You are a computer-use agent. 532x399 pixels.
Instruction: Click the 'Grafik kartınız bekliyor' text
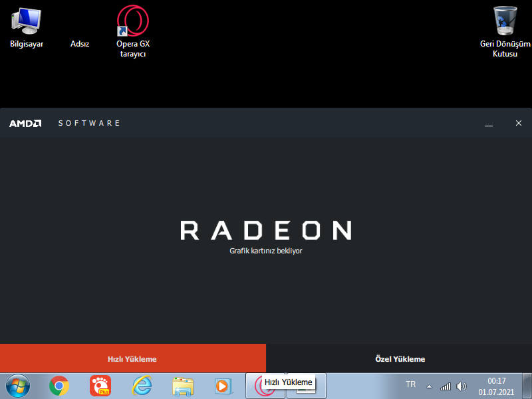click(x=265, y=251)
